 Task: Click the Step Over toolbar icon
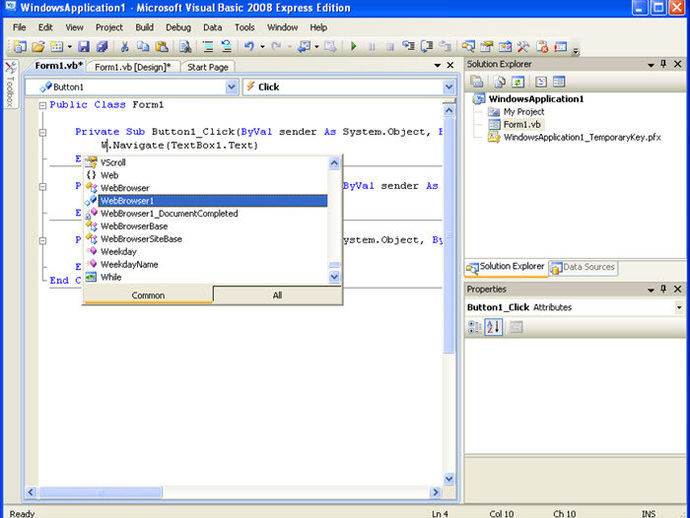pos(427,46)
